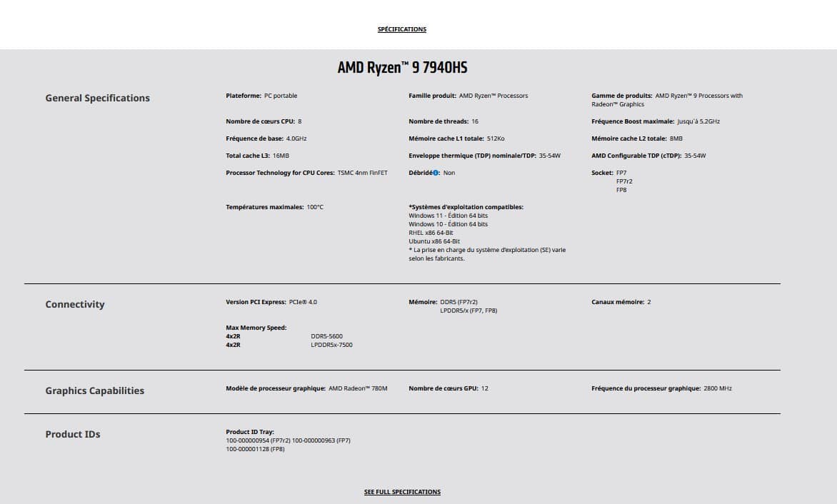Click Fréquence de base 4.0GHz entry
The height and width of the screenshot is (504, 837).
pyautogui.click(x=266, y=138)
